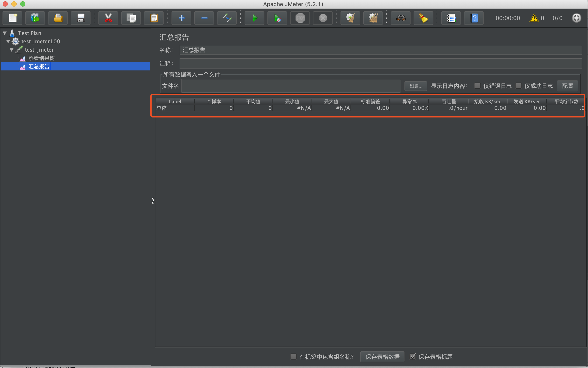
Task: Click the 最大值 column header
Action: (x=331, y=102)
